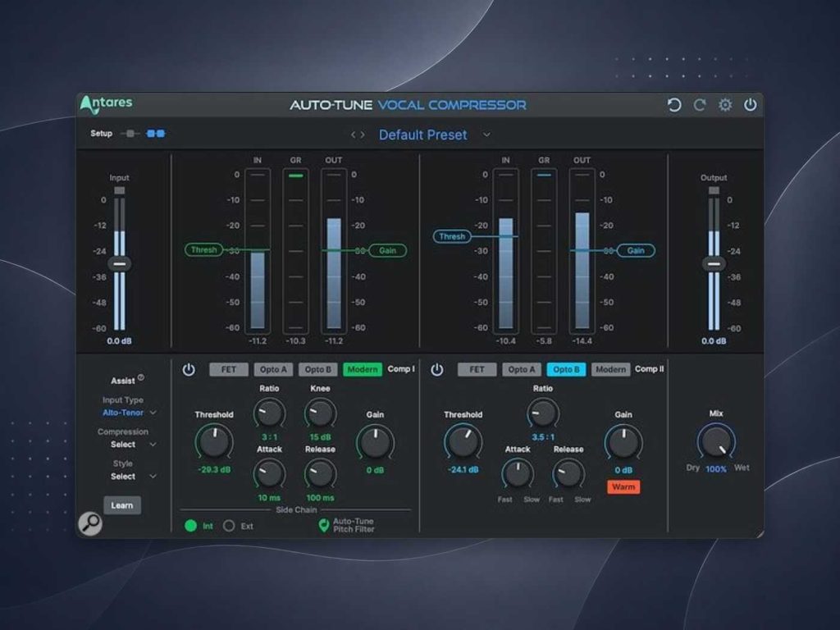Click Comp II Gain knob
The width and height of the screenshot is (840, 630).
tap(623, 442)
